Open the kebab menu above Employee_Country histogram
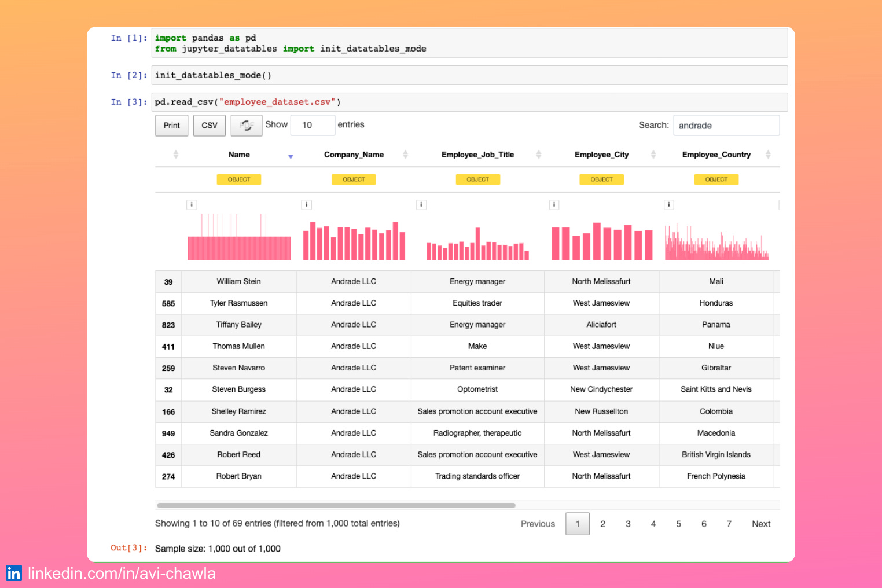 (x=668, y=204)
